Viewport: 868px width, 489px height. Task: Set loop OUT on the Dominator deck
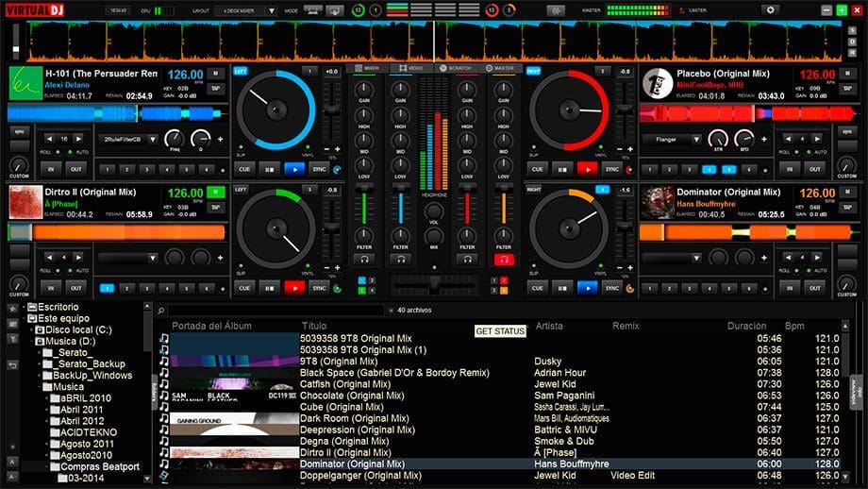(x=815, y=288)
